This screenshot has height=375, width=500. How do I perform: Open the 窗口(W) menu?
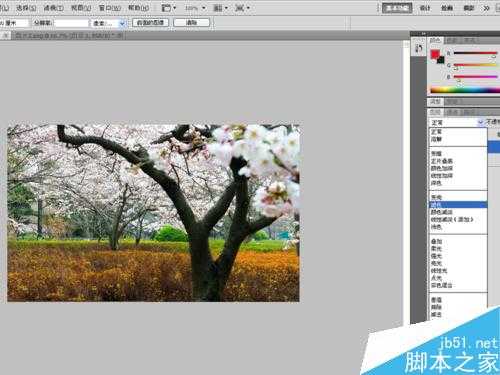[110, 7]
